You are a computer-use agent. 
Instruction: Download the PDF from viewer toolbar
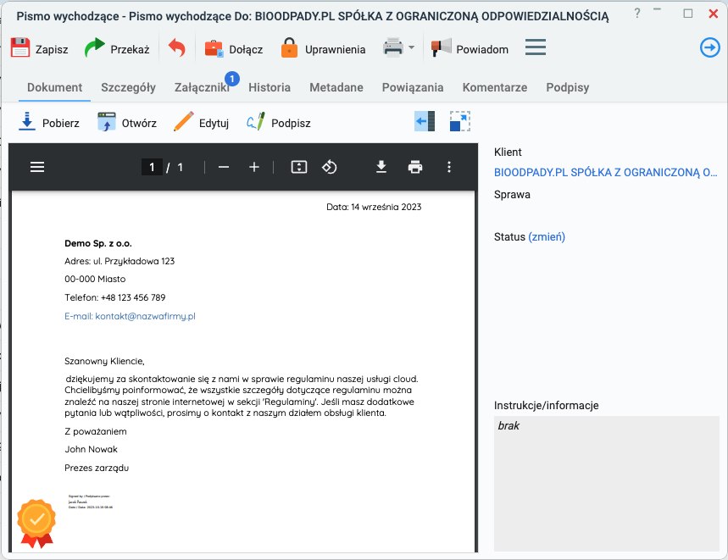pyautogui.click(x=381, y=167)
